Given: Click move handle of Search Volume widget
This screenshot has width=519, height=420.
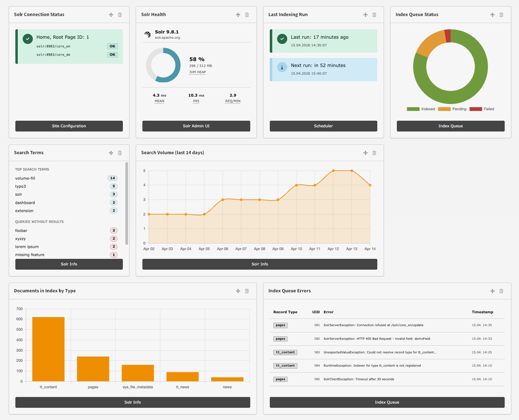Looking at the screenshot, I should pos(365,153).
